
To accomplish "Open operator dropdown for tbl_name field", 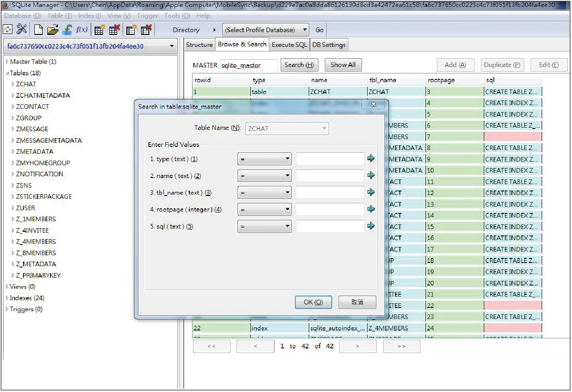I will [265, 192].
